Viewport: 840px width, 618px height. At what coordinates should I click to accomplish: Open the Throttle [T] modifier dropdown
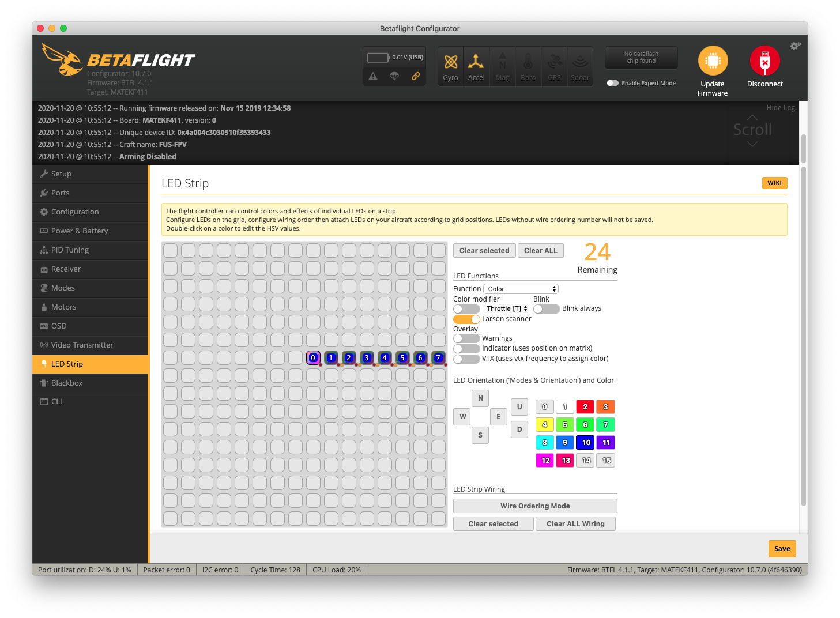(x=507, y=309)
